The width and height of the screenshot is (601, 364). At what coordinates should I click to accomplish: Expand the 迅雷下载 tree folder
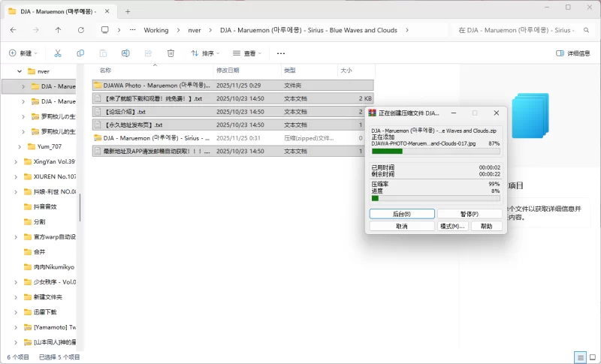16,312
